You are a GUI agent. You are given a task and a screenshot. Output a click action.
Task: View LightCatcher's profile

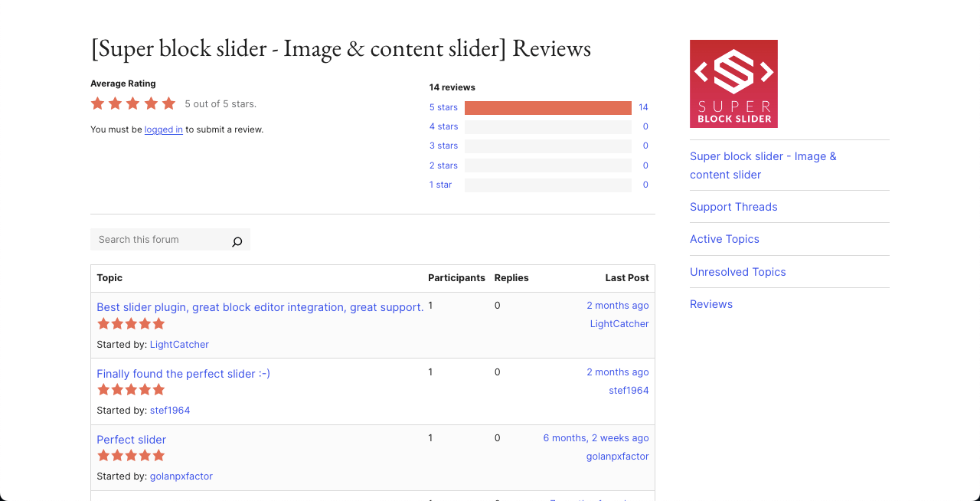[x=179, y=344]
